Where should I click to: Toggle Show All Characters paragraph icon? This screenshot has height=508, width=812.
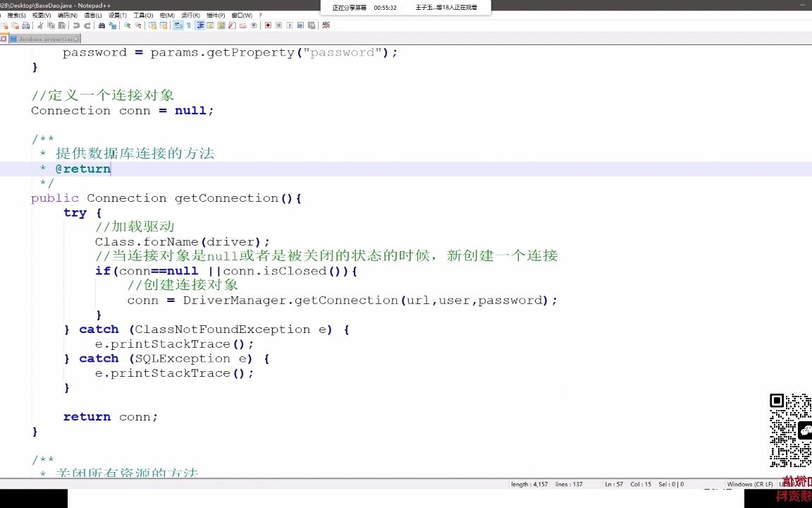[x=188, y=25]
